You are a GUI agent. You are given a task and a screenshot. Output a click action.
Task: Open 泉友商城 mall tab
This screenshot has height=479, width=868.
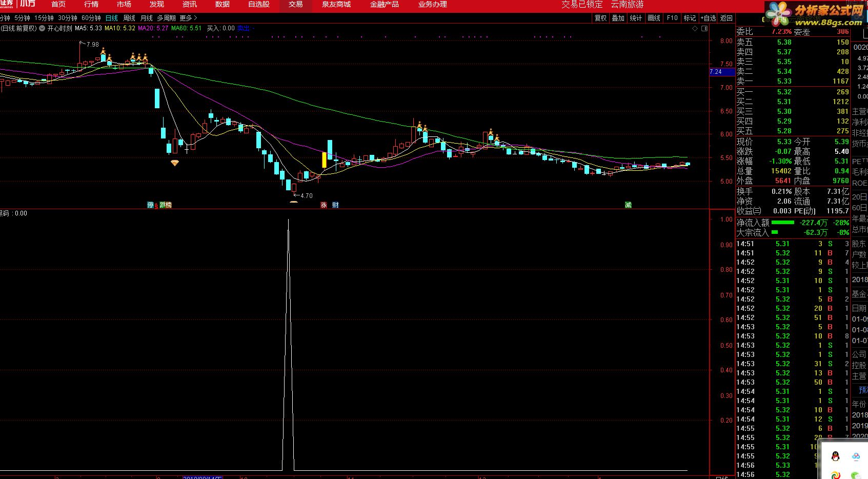coord(336,4)
